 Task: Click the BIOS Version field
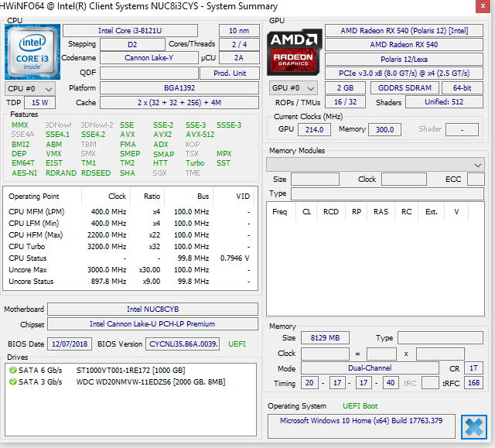(x=183, y=344)
